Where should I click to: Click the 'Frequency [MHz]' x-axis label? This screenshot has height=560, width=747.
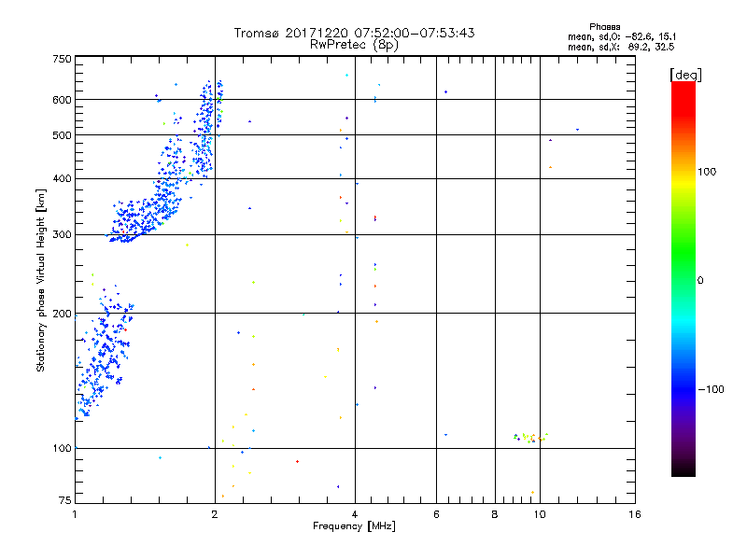tap(354, 526)
